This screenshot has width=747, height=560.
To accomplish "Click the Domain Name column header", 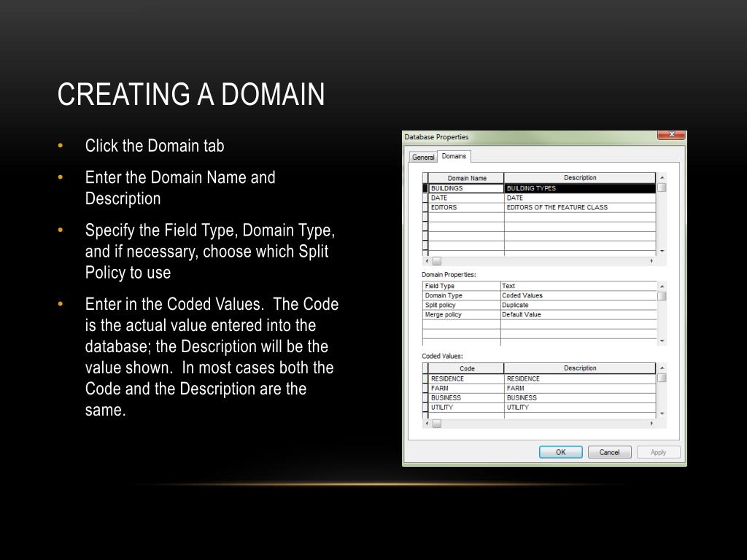I will click(466, 178).
